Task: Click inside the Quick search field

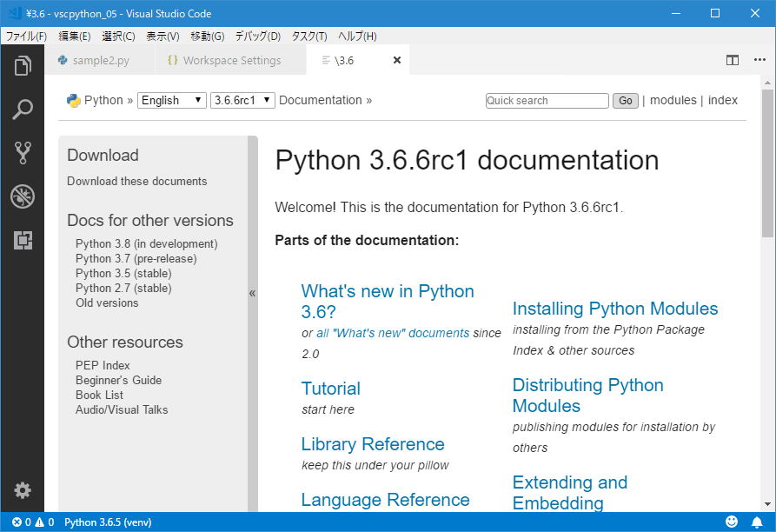Action: [547, 100]
